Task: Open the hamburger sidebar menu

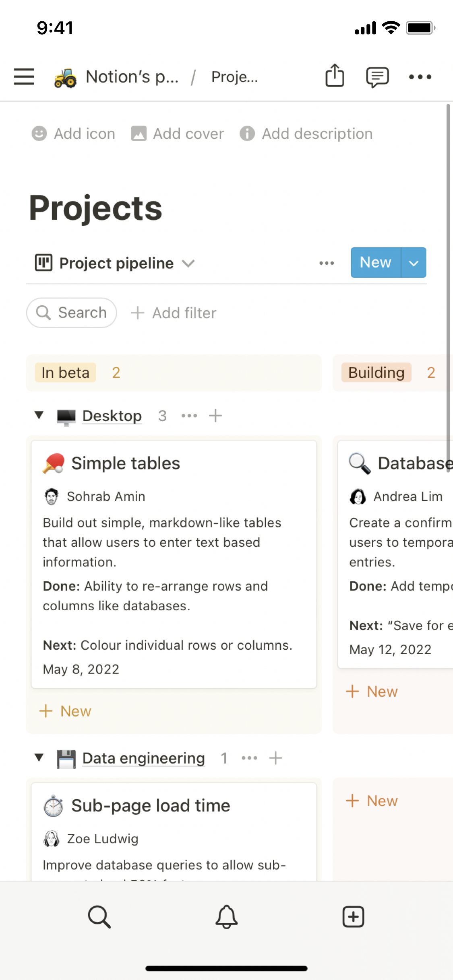Action: click(24, 76)
